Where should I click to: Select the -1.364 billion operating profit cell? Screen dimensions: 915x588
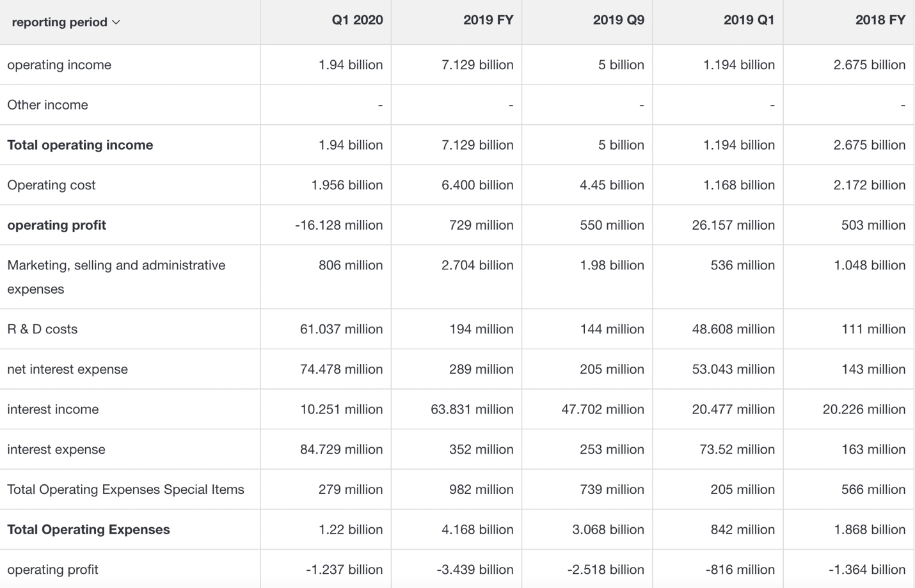tap(866, 569)
